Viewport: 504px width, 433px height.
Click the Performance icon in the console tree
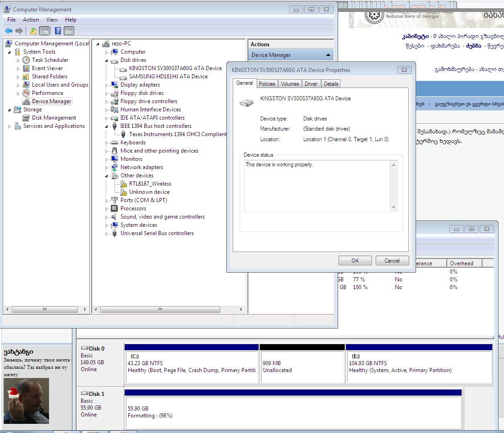coord(26,93)
